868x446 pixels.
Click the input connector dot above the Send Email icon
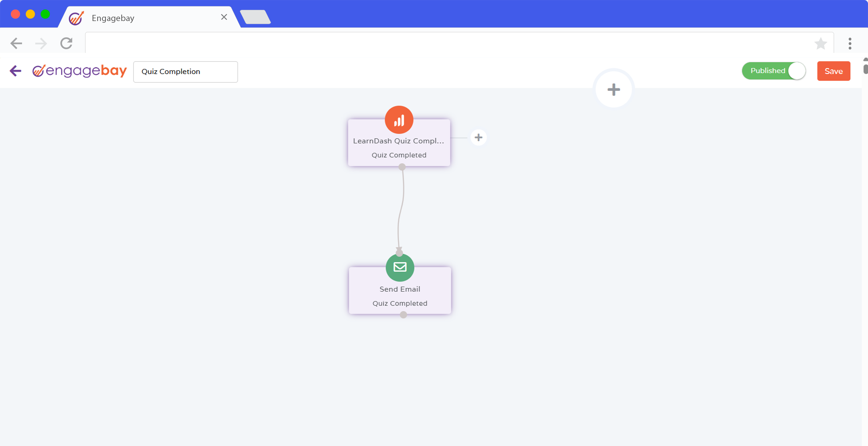[399, 253]
